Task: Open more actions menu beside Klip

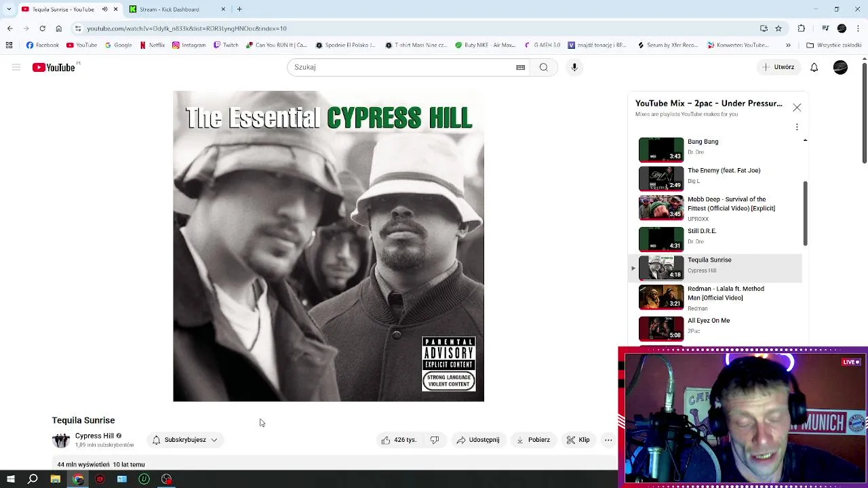Action: (608, 440)
